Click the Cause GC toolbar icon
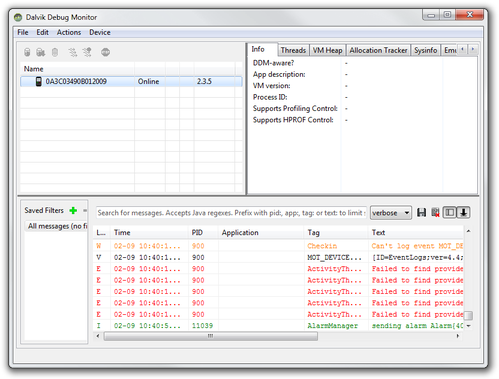 tap(55, 52)
